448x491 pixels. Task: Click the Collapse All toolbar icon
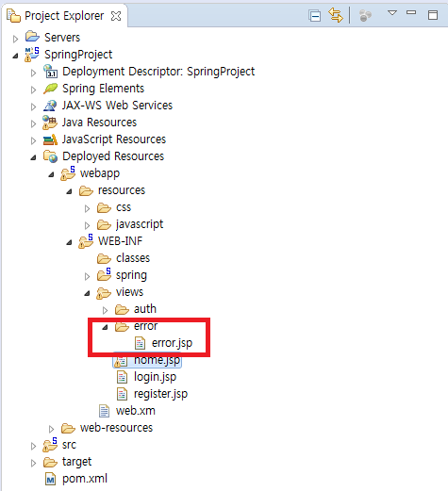[x=315, y=16]
